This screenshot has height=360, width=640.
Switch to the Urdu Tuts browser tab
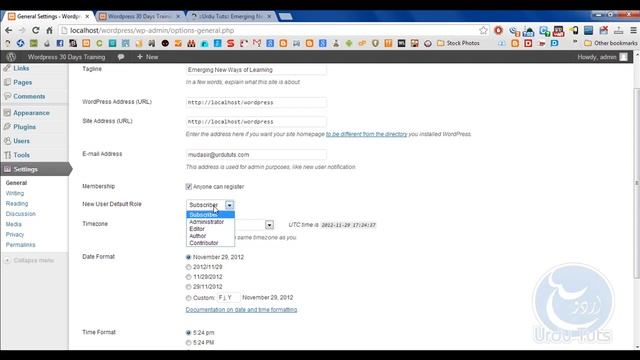[231, 16]
